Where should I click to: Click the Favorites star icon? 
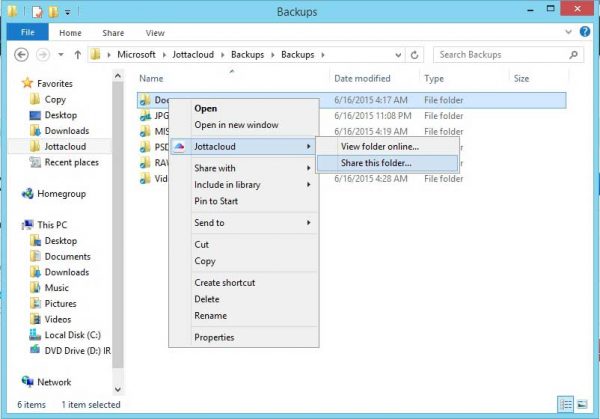[x=28, y=83]
